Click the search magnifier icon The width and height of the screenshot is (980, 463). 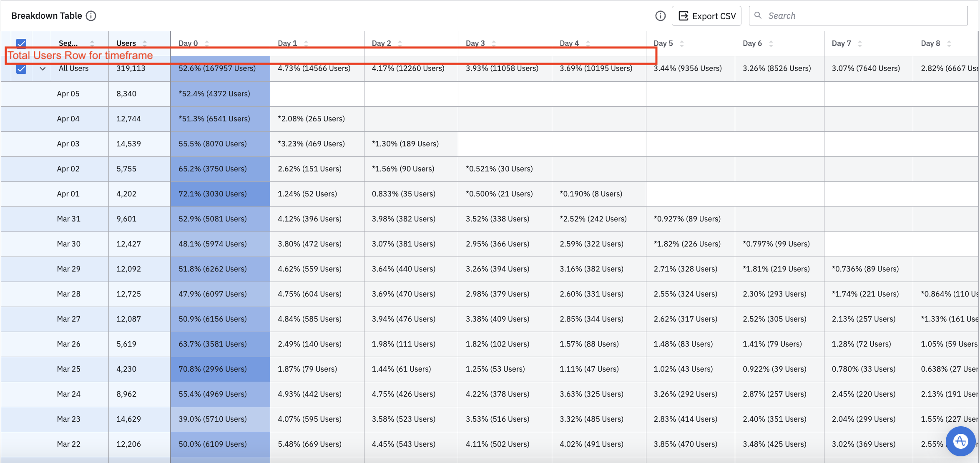point(758,15)
